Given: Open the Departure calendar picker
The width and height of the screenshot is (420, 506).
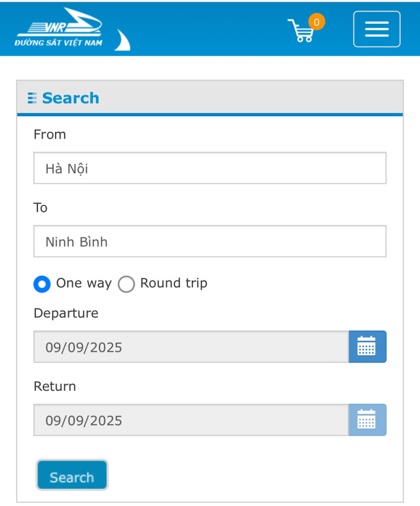Looking at the screenshot, I should tap(368, 346).
